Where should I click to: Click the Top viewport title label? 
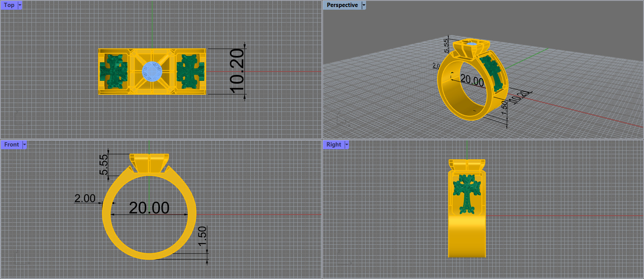coord(9,5)
